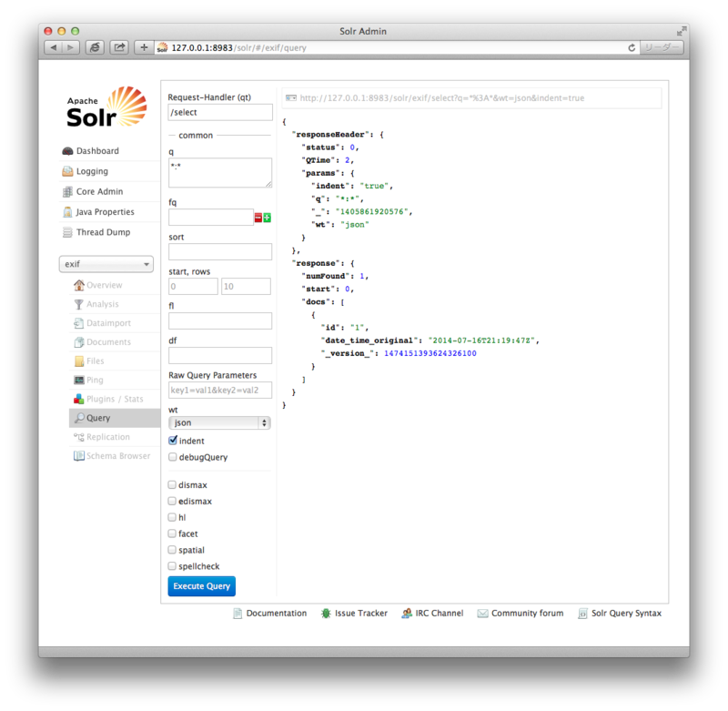728x711 pixels.
Task: Click the Core Admin icon
Action: click(67, 192)
